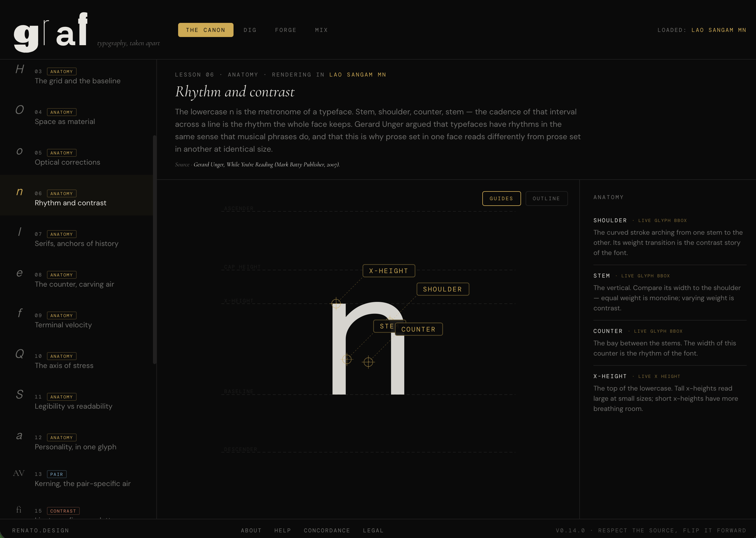Open the CONCORDANCE footer link

(327, 530)
